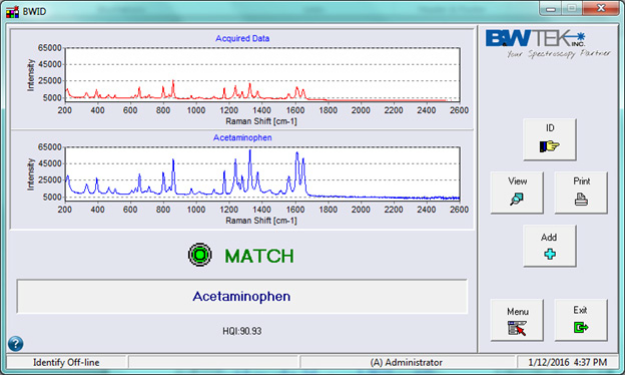This screenshot has height=375, width=625.
Task: Select the Acetaminophen result name field
Action: (242, 296)
